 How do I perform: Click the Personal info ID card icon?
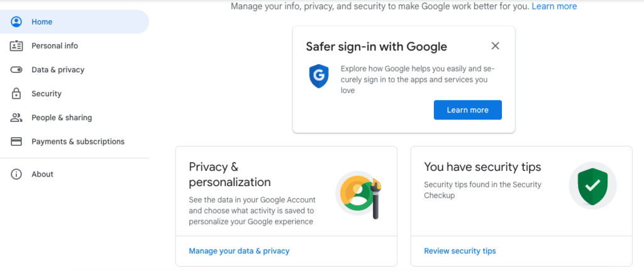tap(16, 46)
